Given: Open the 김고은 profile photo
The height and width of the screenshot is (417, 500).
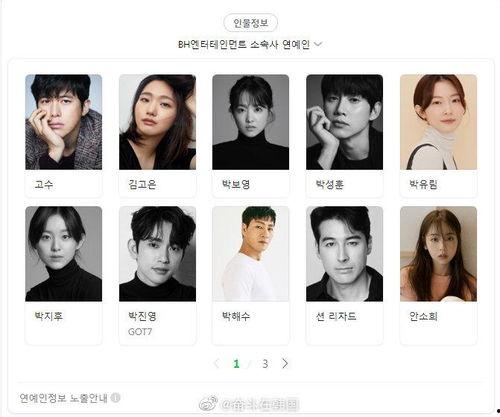Looking at the screenshot, I should coord(157,122).
